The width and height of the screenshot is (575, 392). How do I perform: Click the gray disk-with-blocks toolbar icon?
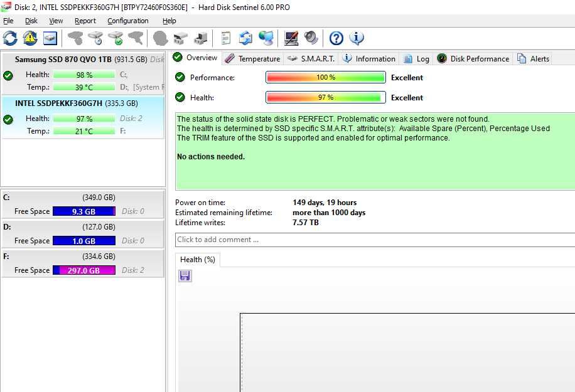point(180,38)
